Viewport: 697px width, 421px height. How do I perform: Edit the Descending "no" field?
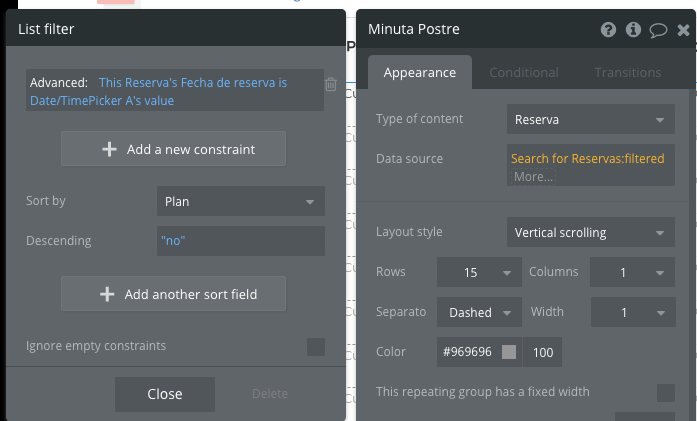click(x=241, y=241)
